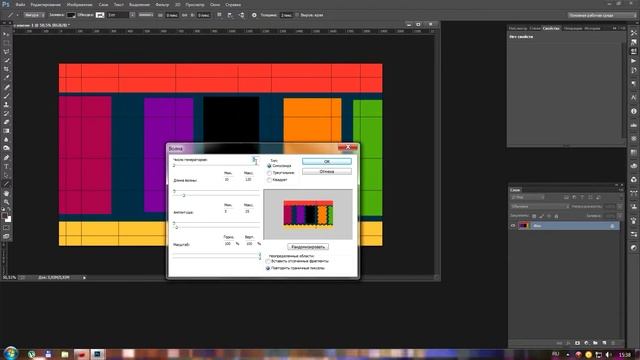Open path arrangement options icon
This screenshot has height=360, width=640.
click(241, 15)
